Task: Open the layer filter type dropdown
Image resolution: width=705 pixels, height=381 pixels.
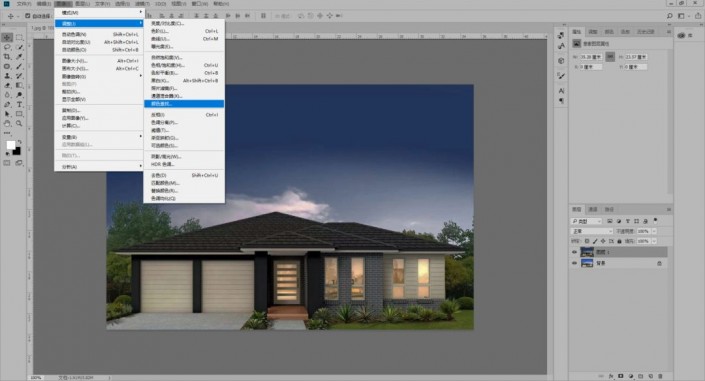Action: pos(586,221)
